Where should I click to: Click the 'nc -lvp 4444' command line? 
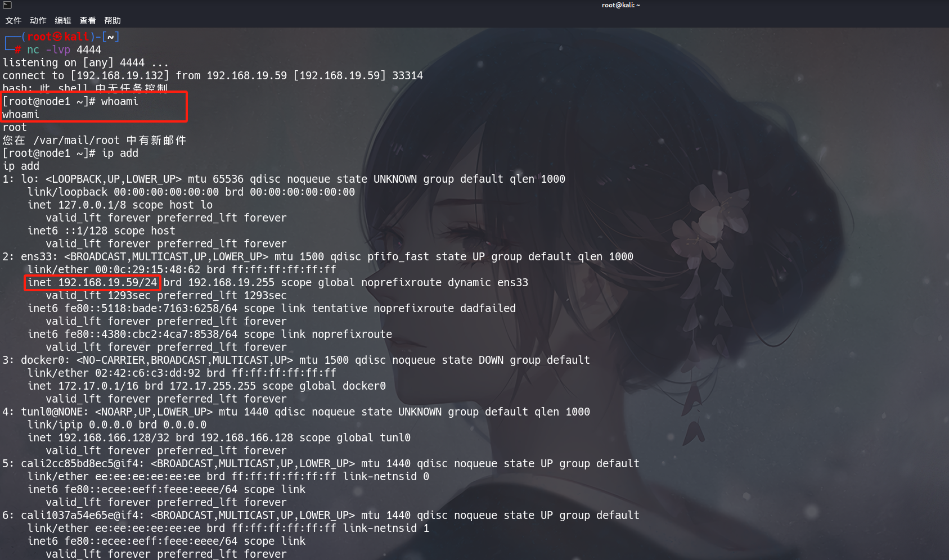coord(64,50)
